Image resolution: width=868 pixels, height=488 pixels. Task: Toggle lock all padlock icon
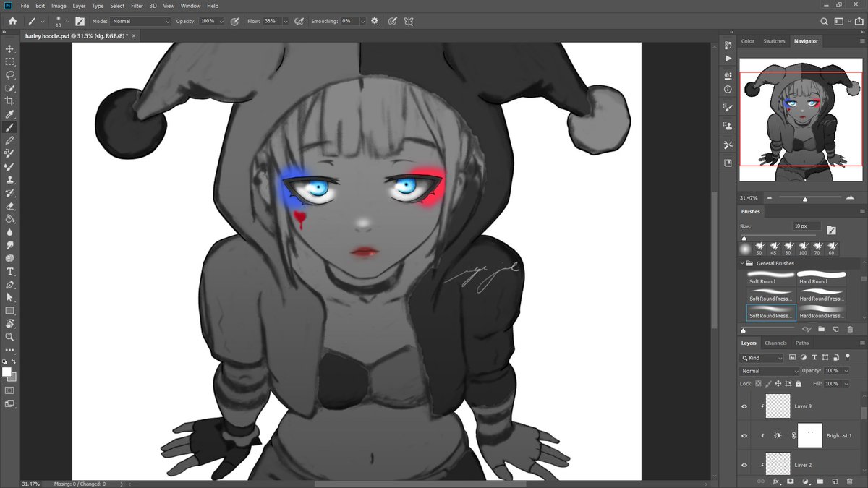[800, 384]
